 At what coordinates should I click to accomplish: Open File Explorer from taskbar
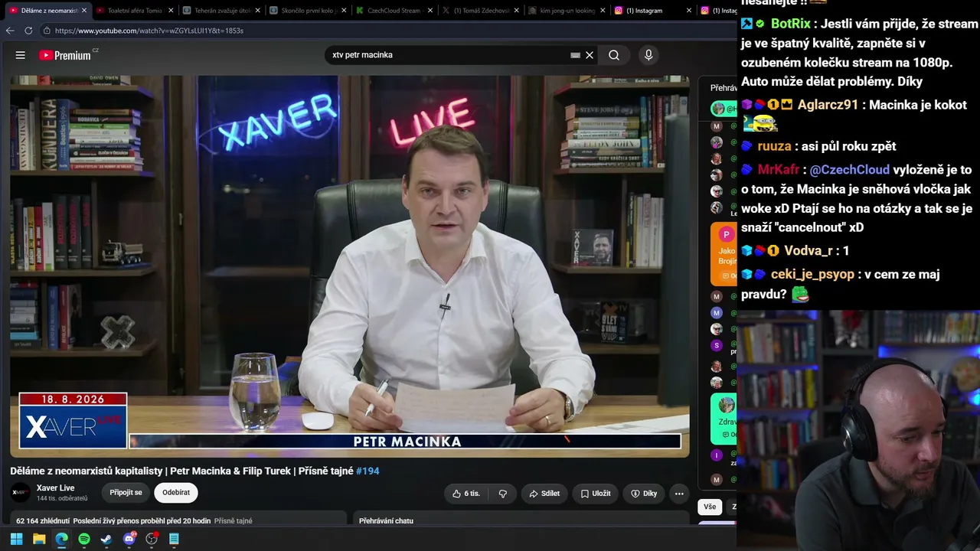[x=39, y=539]
